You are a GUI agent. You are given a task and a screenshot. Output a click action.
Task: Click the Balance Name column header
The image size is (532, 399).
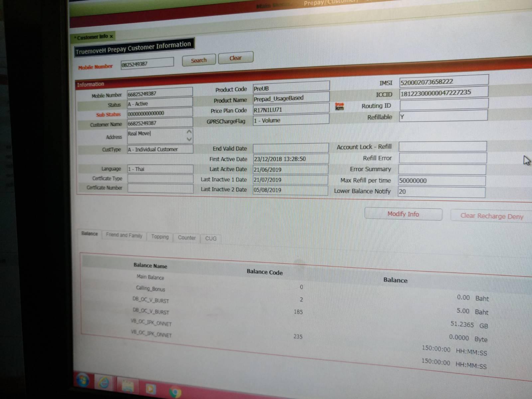[x=150, y=265]
